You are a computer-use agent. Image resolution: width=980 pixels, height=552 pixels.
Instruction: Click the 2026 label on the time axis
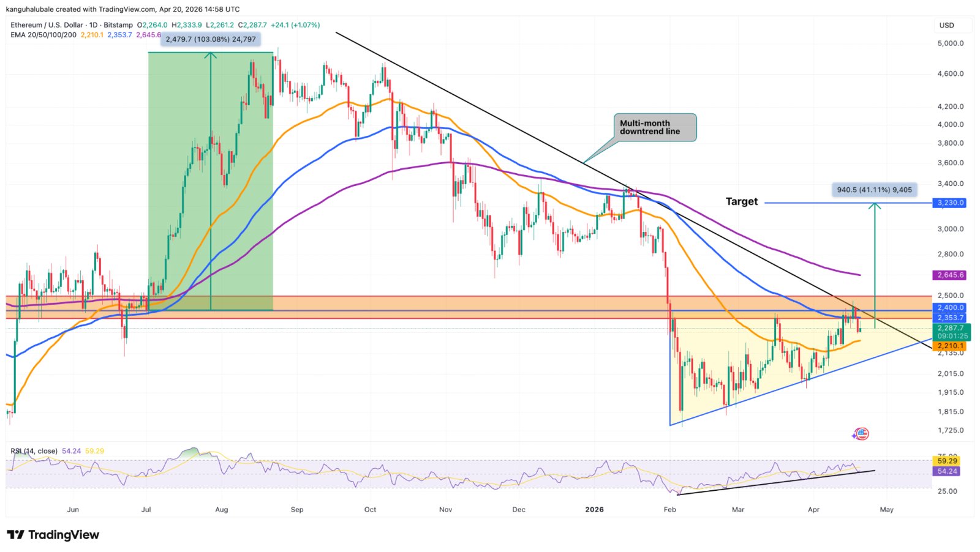click(x=594, y=509)
